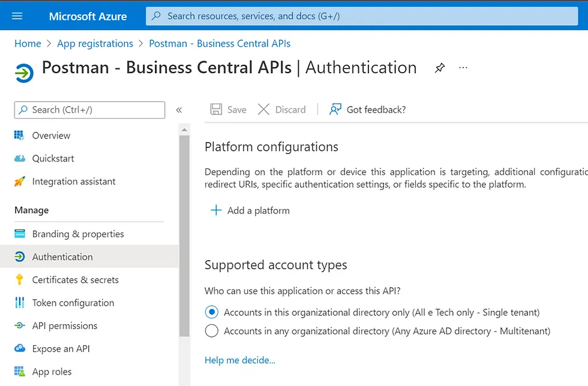
Task: Click the sidebar Search (Ctrl+/) field
Action: tap(89, 110)
